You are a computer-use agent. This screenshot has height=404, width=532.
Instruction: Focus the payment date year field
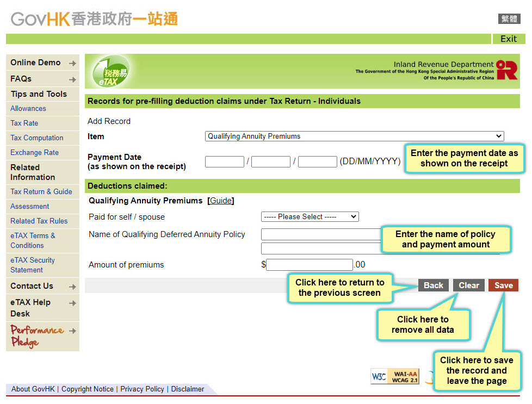pos(318,161)
